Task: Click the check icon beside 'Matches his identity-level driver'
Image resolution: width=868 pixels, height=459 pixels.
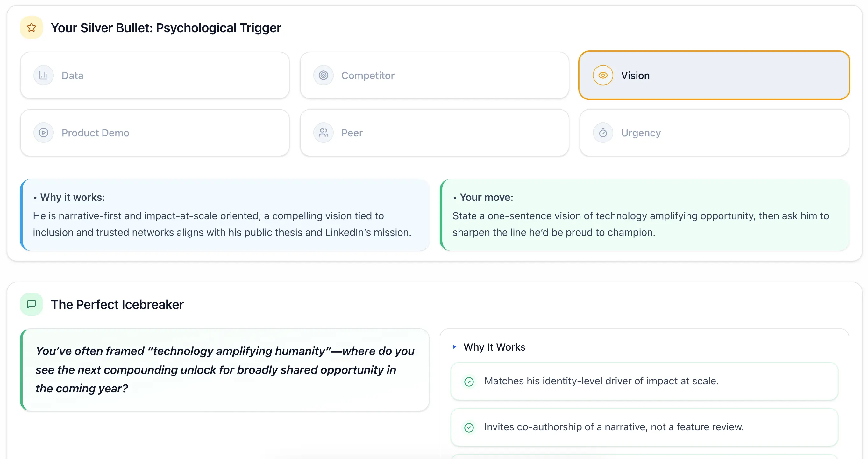Action: (x=469, y=382)
